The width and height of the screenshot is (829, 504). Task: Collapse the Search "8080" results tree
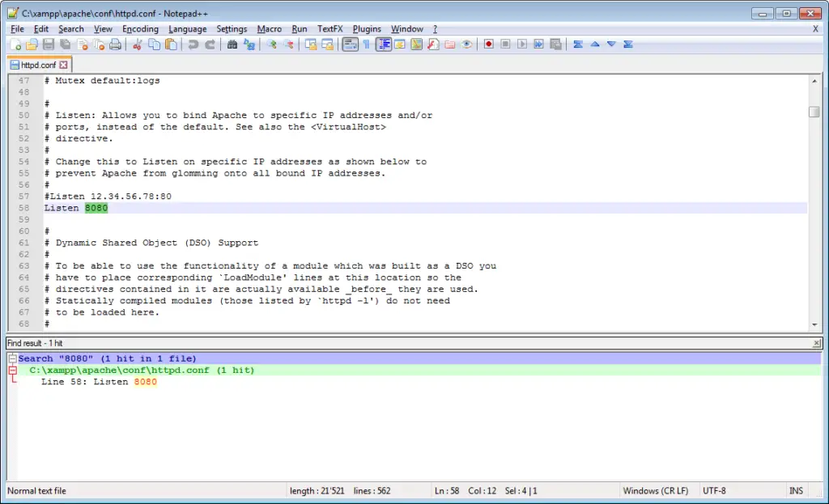[x=12, y=358]
